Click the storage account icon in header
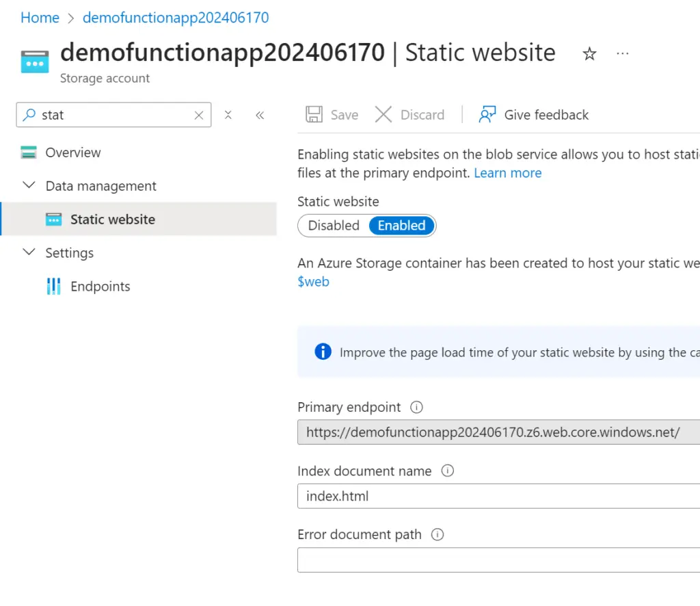Viewport: 700px width, 606px height. pyautogui.click(x=34, y=62)
